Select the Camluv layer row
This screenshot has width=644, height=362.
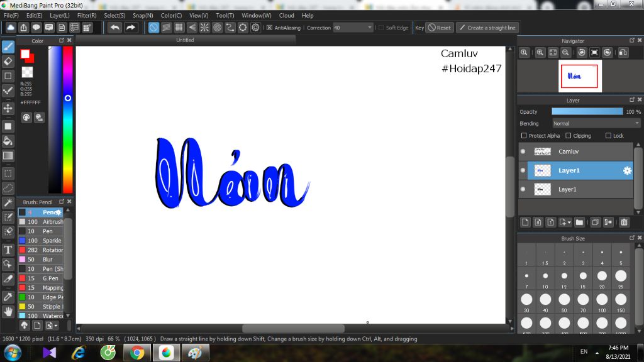click(x=576, y=151)
